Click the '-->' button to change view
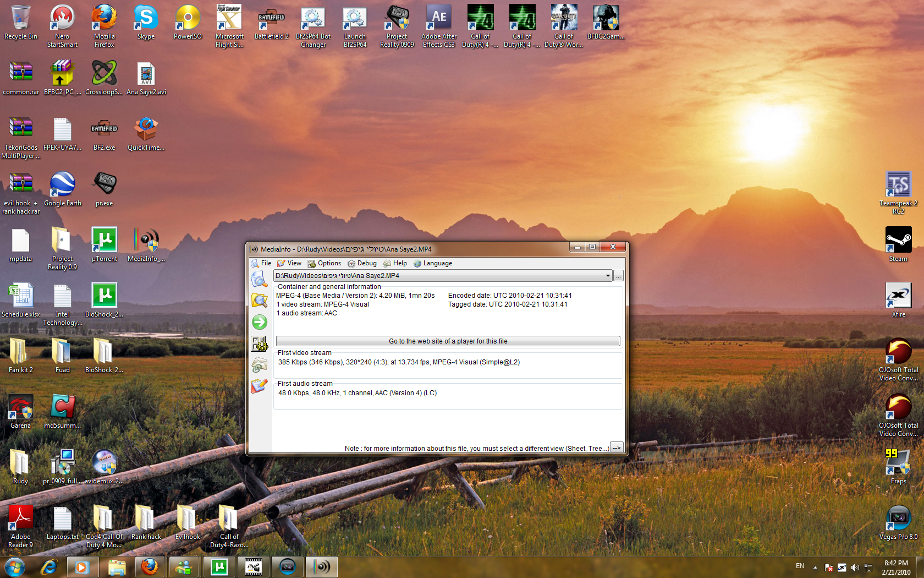This screenshot has height=578, width=924. point(617,448)
